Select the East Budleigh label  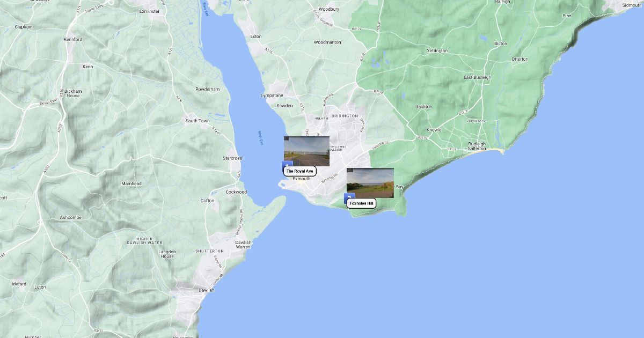pos(477,77)
